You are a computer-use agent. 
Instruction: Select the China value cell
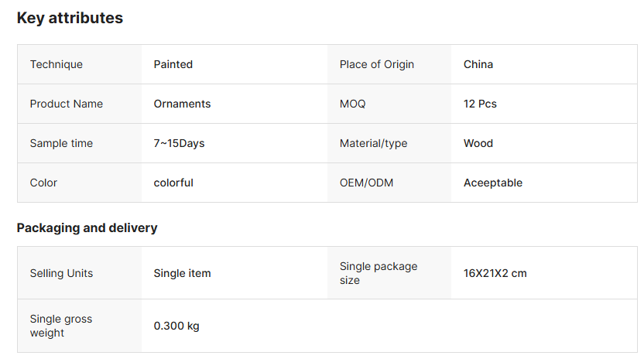coord(544,64)
